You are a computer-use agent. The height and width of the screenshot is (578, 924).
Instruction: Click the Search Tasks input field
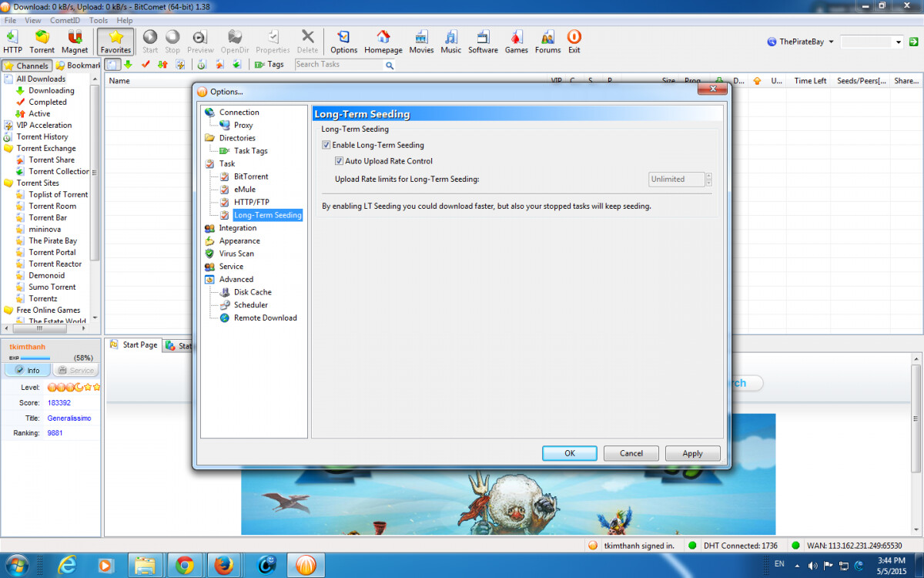(339, 65)
